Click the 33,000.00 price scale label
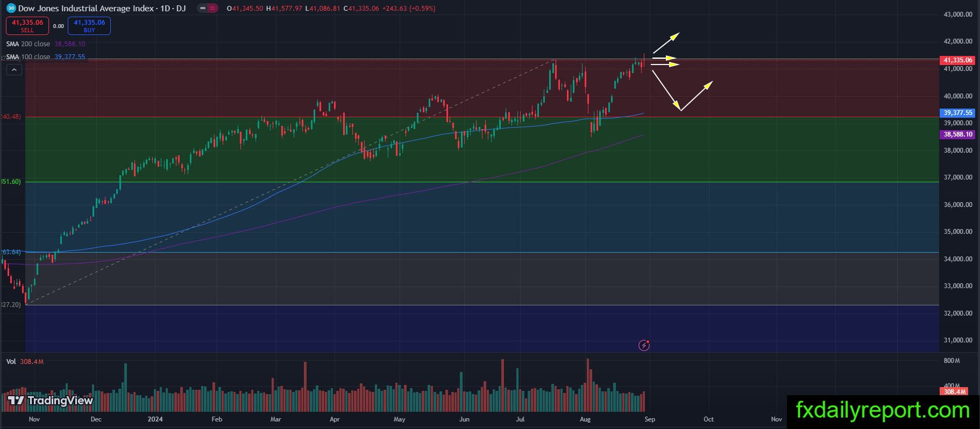Viewport: 980px width, 429px height. click(x=958, y=286)
